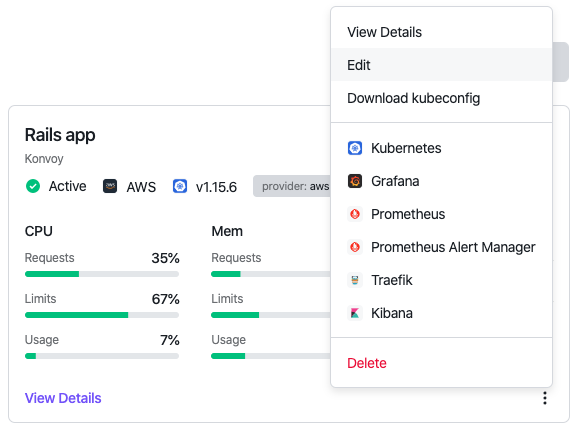The image size is (577, 430).
Task: Click the Prometheus Alert Manager icon
Action: click(x=355, y=247)
